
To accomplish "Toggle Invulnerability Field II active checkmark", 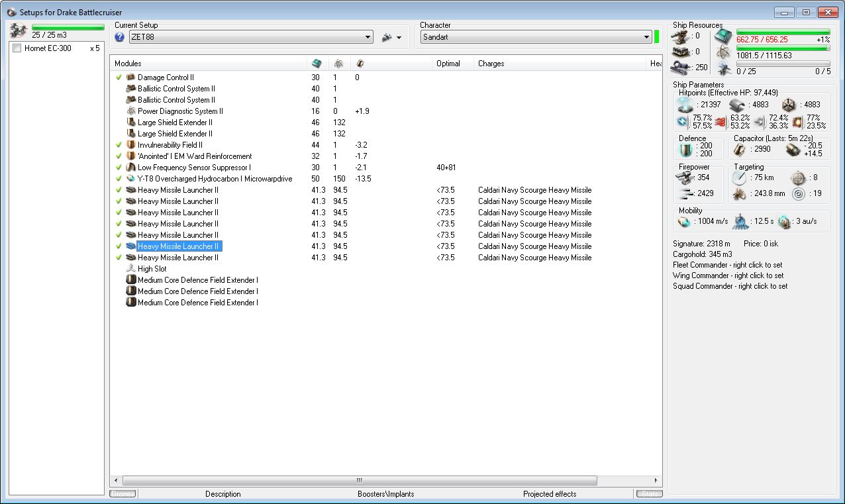I will (x=119, y=145).
